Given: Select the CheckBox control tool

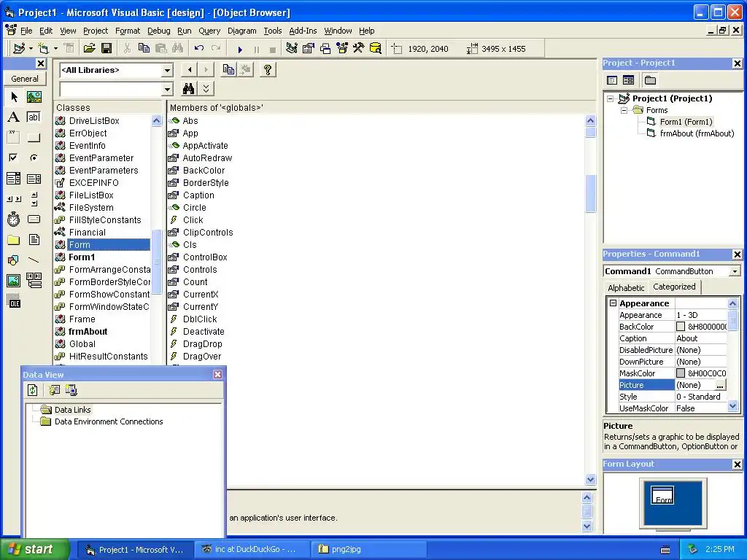Looking at the screenshot, I should point(14,157).
